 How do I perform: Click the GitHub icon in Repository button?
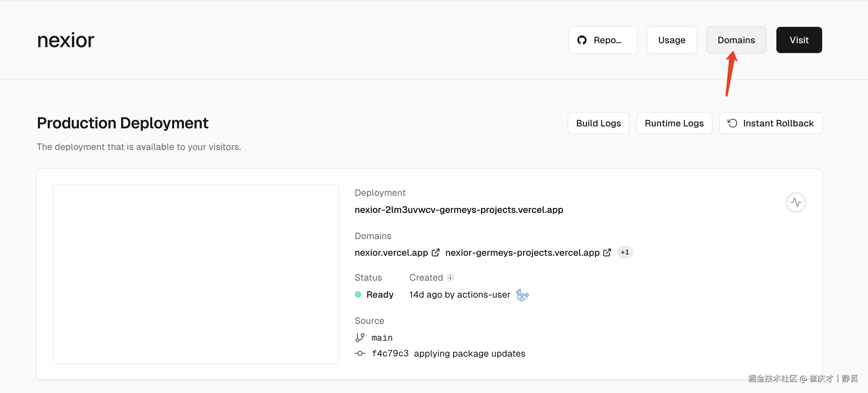coord(582,40)
